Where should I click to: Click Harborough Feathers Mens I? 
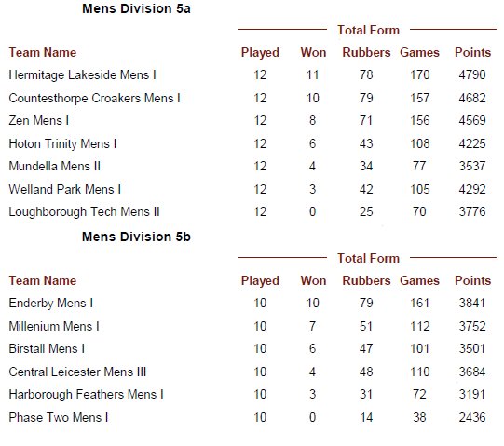(x=86, y=395)
